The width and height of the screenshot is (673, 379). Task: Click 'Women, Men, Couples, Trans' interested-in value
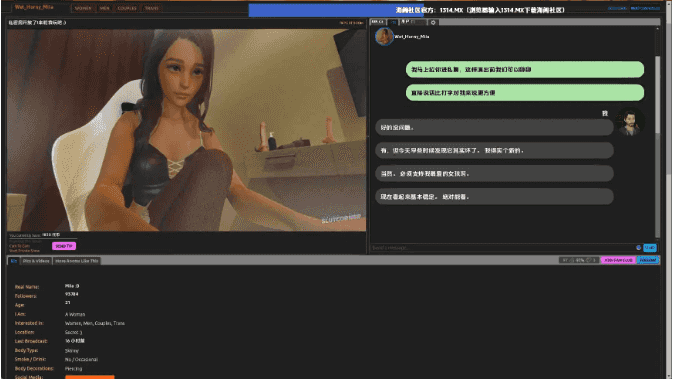click(95, 323)
